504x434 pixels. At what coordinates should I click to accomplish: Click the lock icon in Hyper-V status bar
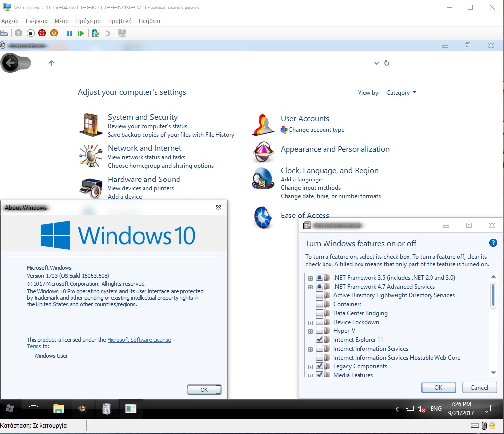tap(492, 426)
